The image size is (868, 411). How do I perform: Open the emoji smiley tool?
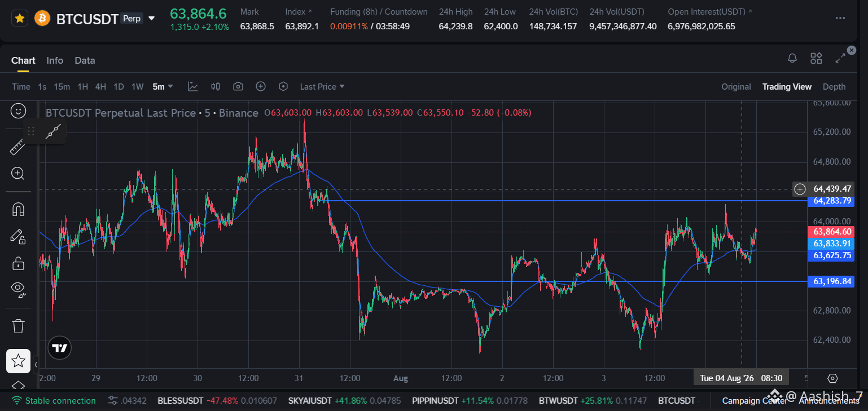pos(18,111)
